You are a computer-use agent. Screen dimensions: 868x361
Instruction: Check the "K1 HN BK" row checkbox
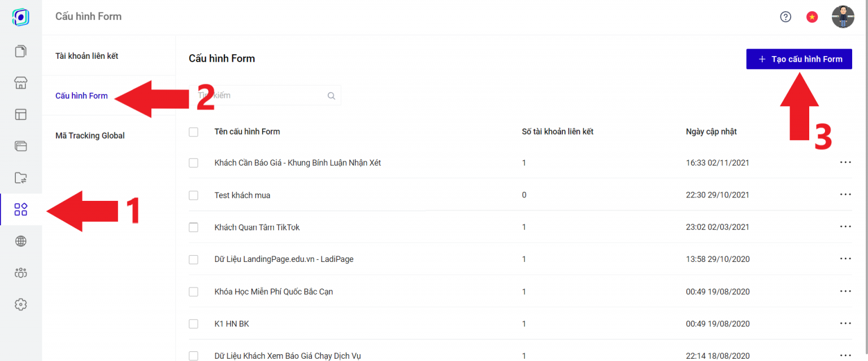194,324
